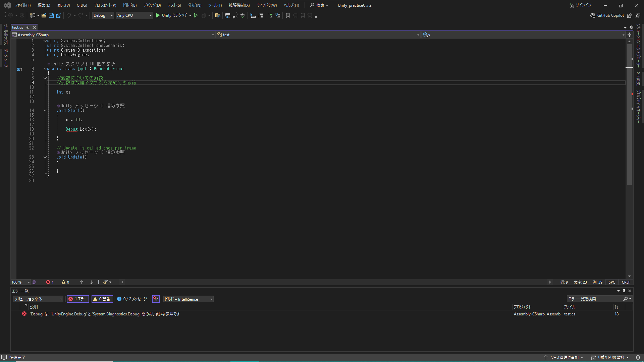Click the editor vertical scrollbar thumb
The image size is (644, 362).
click(x=629, y=114)
